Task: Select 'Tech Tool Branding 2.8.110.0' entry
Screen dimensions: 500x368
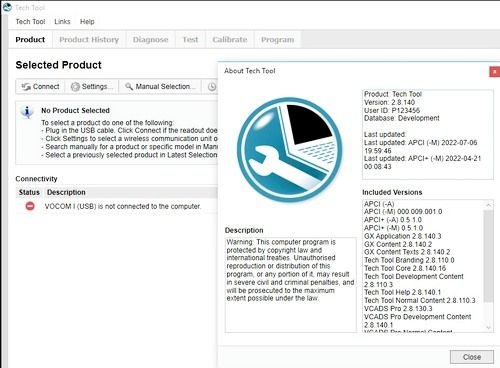Action: tap(409, 260)
